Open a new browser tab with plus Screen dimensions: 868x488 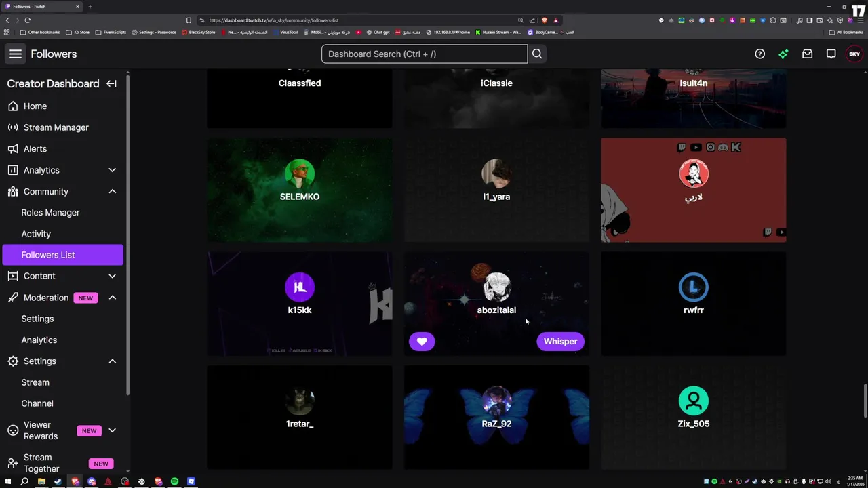[90, 7]
